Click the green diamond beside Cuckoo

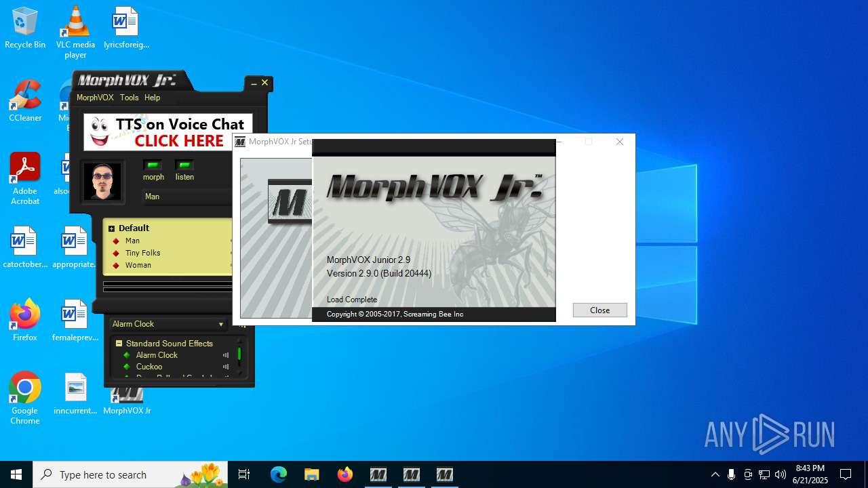coord(127,367)
